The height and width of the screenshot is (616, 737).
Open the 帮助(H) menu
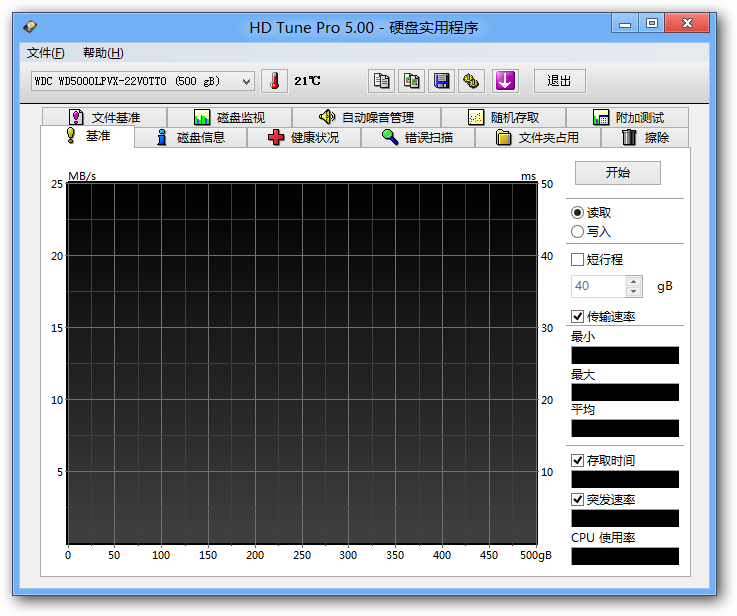[103, 53]
